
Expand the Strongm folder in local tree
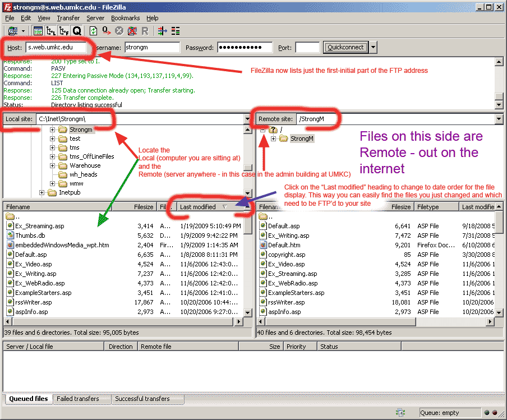click(52, 130)
